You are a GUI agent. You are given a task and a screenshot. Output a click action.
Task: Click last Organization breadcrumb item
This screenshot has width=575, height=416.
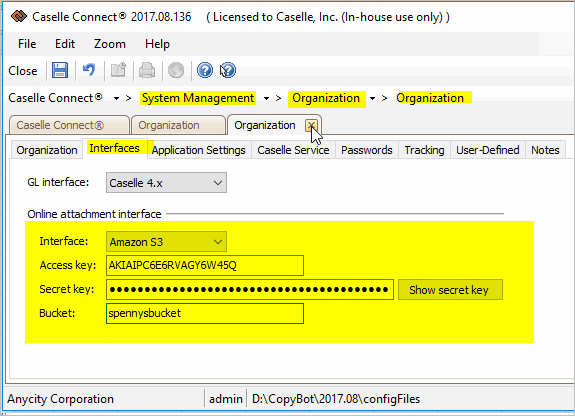click(430, 98)
